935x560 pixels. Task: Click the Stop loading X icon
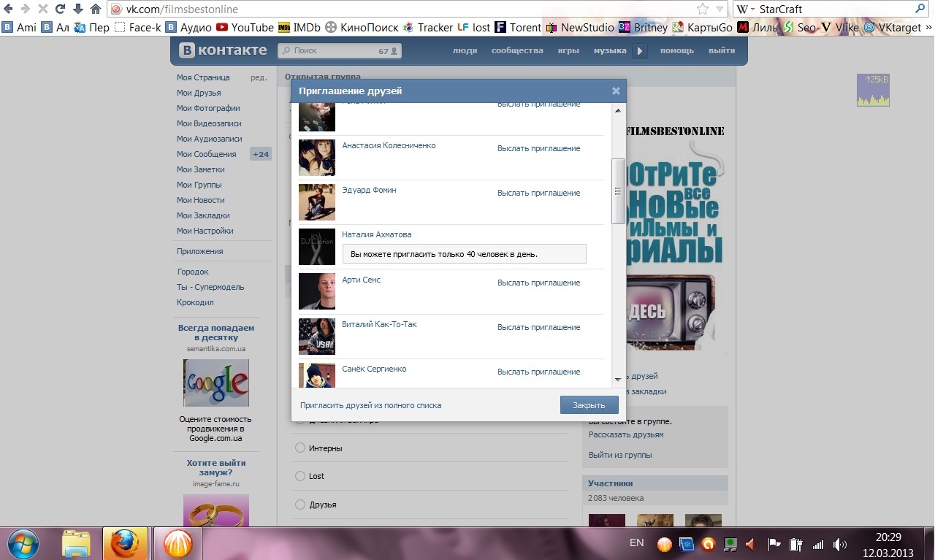43,9
